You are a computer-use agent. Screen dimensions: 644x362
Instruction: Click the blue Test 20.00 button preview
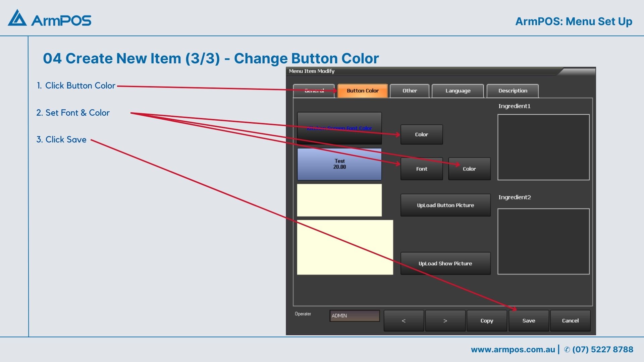pos(339,164)
